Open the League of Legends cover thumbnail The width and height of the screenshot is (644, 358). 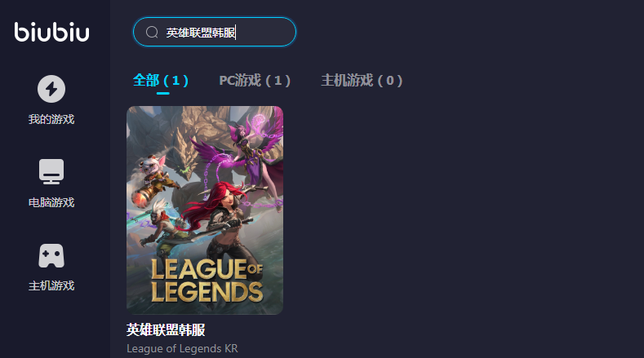coord(205,210)
